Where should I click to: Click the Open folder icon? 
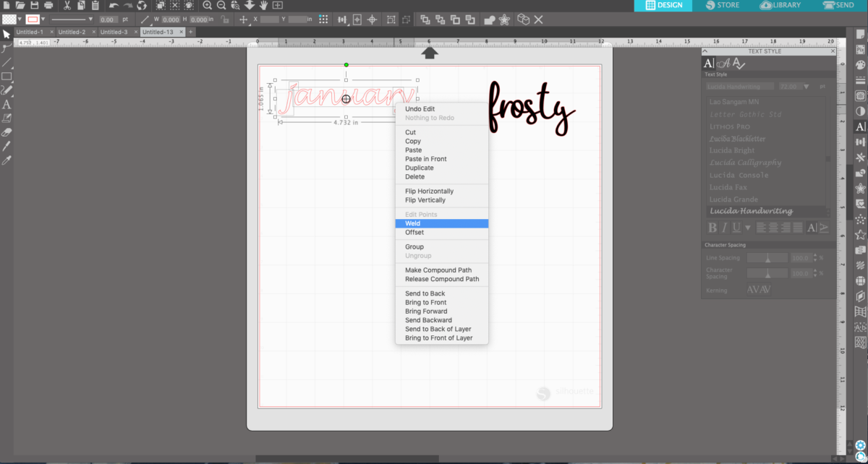coord(20,5)
